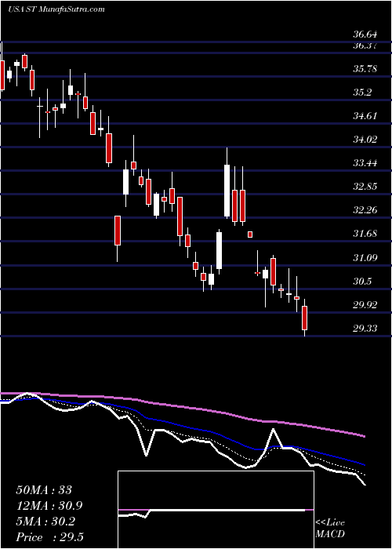Select the 32.26 price axis label

coord(365,210)
